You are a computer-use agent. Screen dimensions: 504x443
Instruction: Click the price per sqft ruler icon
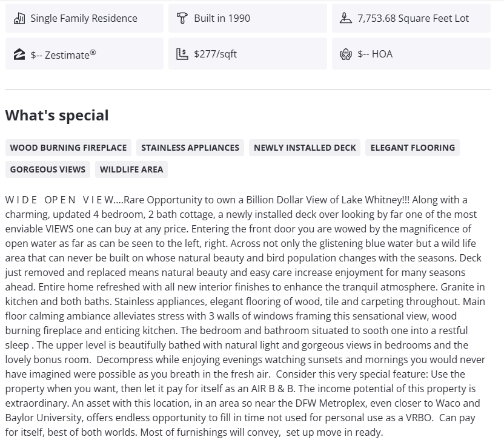182,54
